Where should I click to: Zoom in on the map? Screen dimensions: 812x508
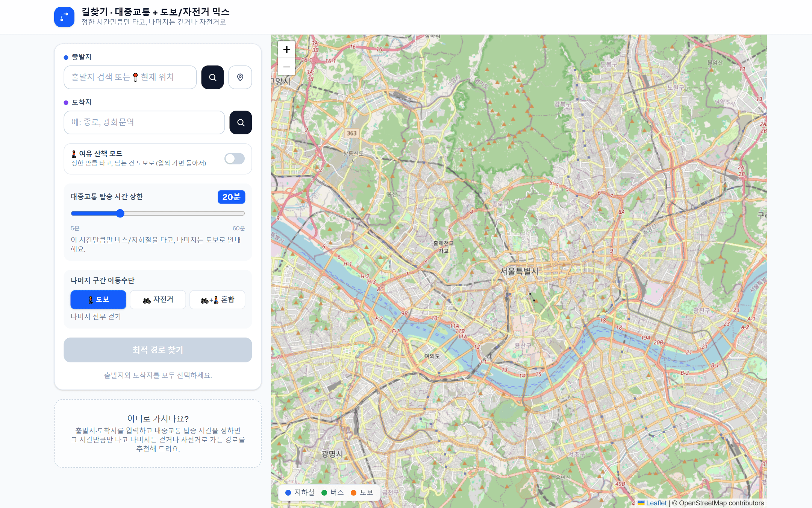(286, 50)
